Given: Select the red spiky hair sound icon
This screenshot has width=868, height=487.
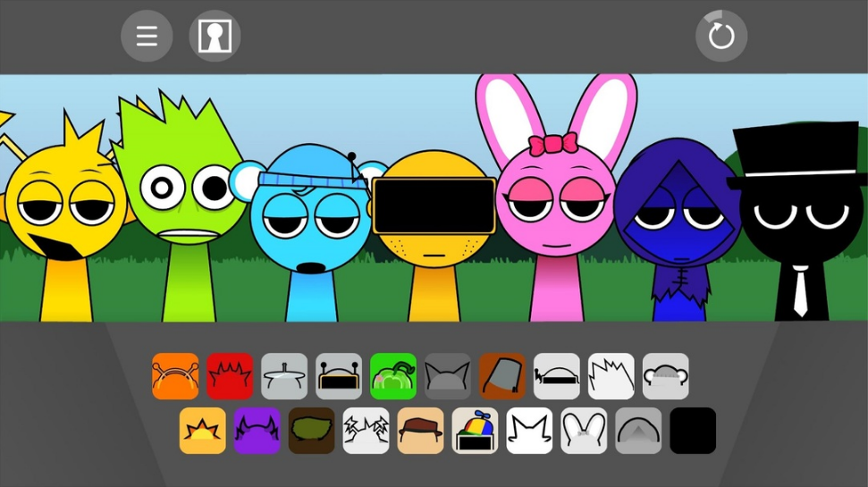Looking at the screenshot, I should pyautogui.click(x=230, y=376).
